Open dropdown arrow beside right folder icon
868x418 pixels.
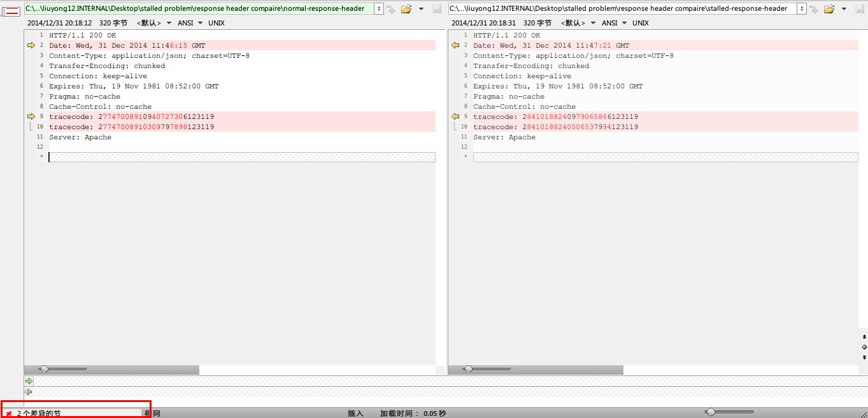click(844, 9)
